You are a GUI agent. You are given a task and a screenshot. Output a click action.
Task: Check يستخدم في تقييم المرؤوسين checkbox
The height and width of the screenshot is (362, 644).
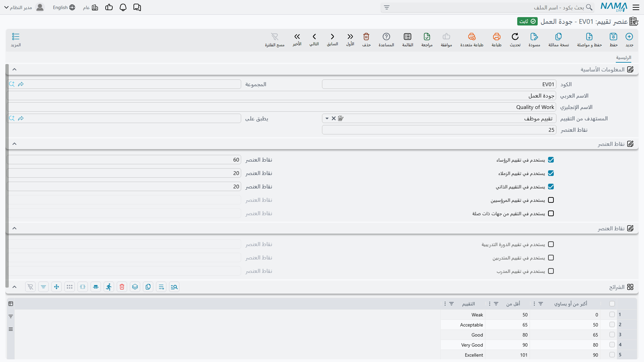pos(551,200)
